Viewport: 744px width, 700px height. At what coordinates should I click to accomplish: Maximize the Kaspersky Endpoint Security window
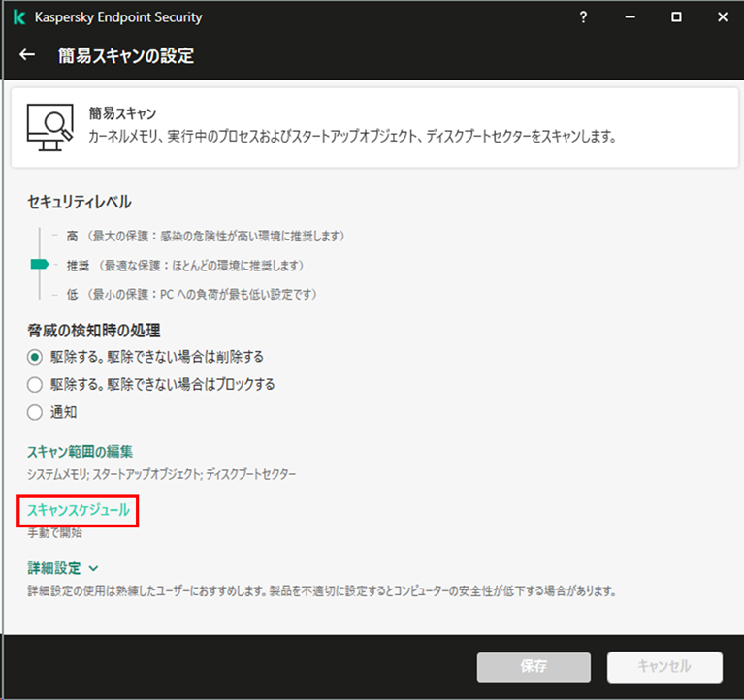[x=676, y=17]
